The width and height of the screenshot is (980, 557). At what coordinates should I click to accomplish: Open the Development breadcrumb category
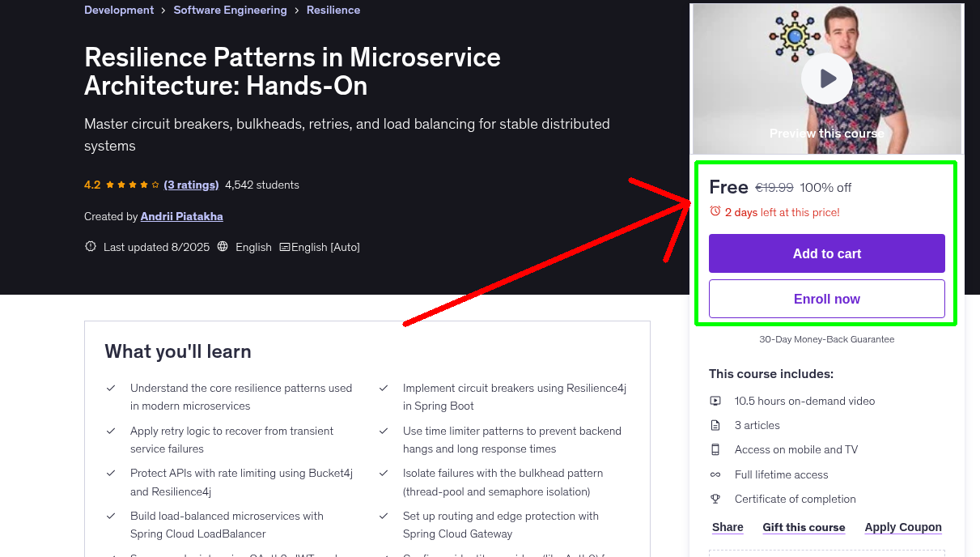[x=118, y=10]
